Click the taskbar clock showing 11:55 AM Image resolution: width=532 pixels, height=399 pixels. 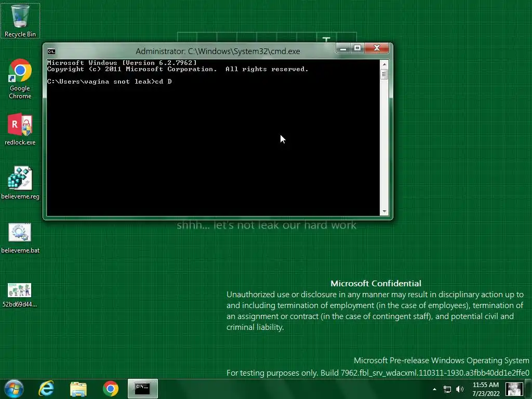(486, 389)
